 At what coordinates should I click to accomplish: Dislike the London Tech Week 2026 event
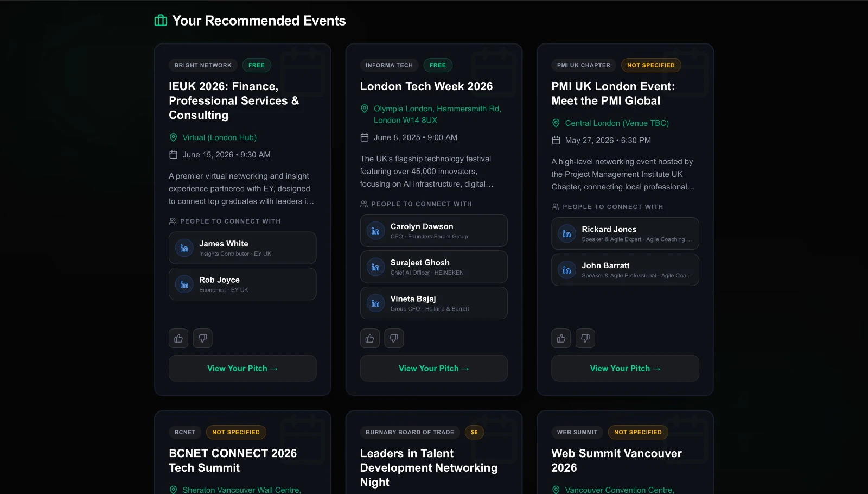click(394, 338)
